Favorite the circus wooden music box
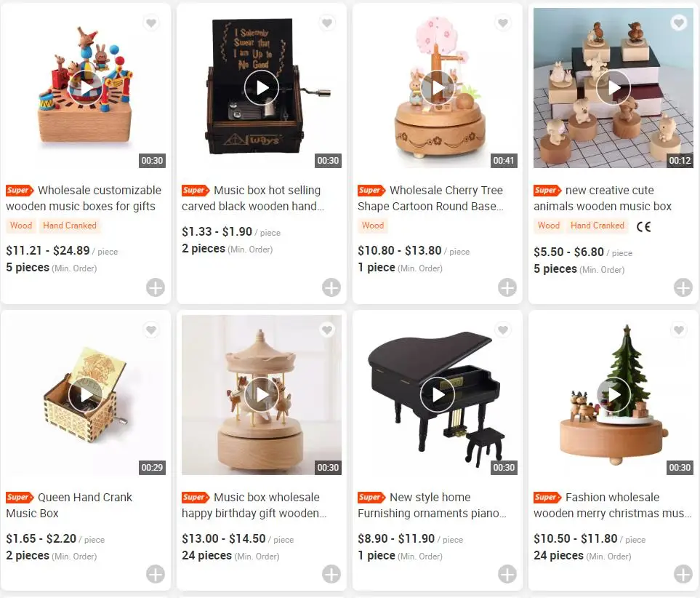This screenshot has height=598, width=700. [151, 23]
